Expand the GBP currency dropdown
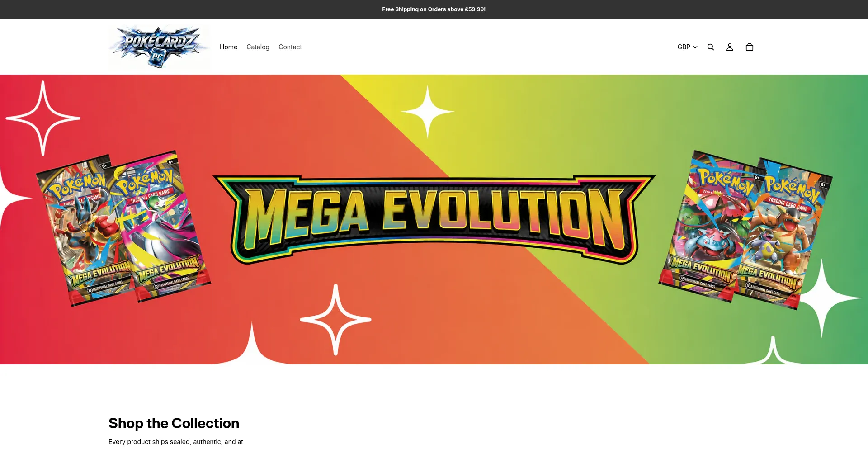The height and width of the screenshot is (449, 868). click(687, 47)
